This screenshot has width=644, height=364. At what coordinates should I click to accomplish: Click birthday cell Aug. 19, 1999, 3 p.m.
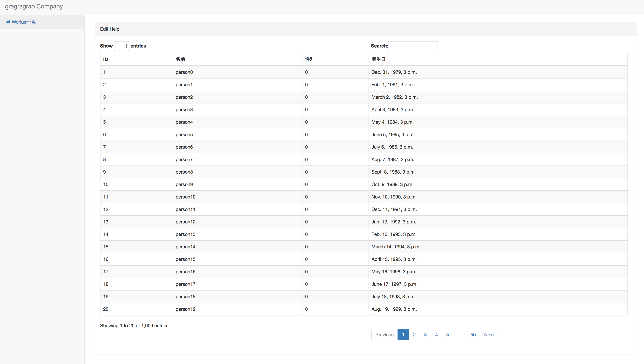pos(498,309)
